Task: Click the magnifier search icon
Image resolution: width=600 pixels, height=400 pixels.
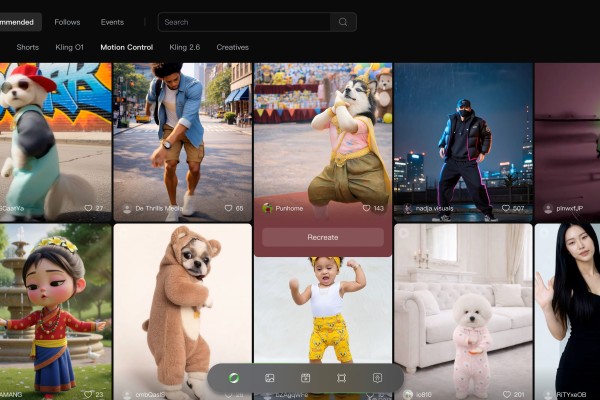Action: tap(343, 22)
